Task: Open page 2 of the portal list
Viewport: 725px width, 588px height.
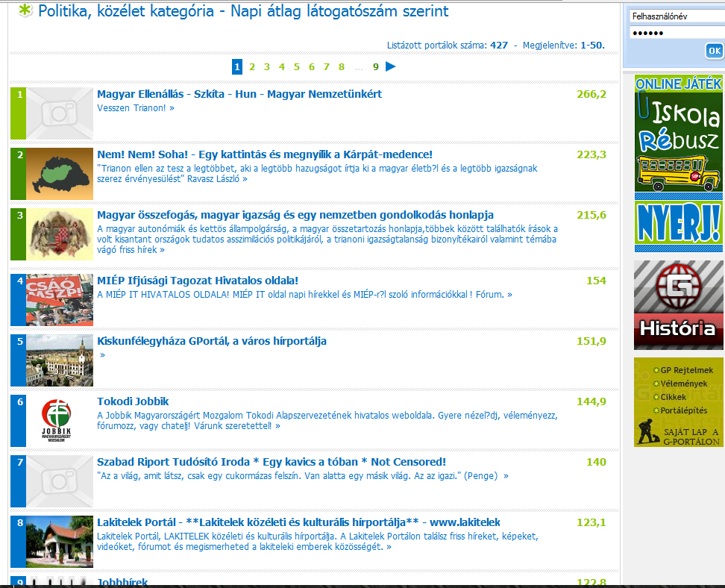Action: (x=252, y=67)
